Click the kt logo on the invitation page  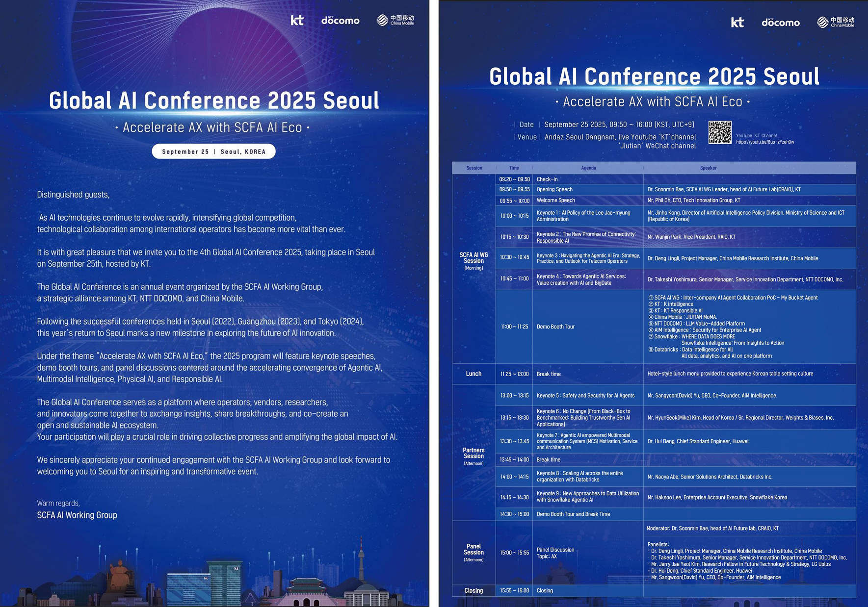coord(297,20)
